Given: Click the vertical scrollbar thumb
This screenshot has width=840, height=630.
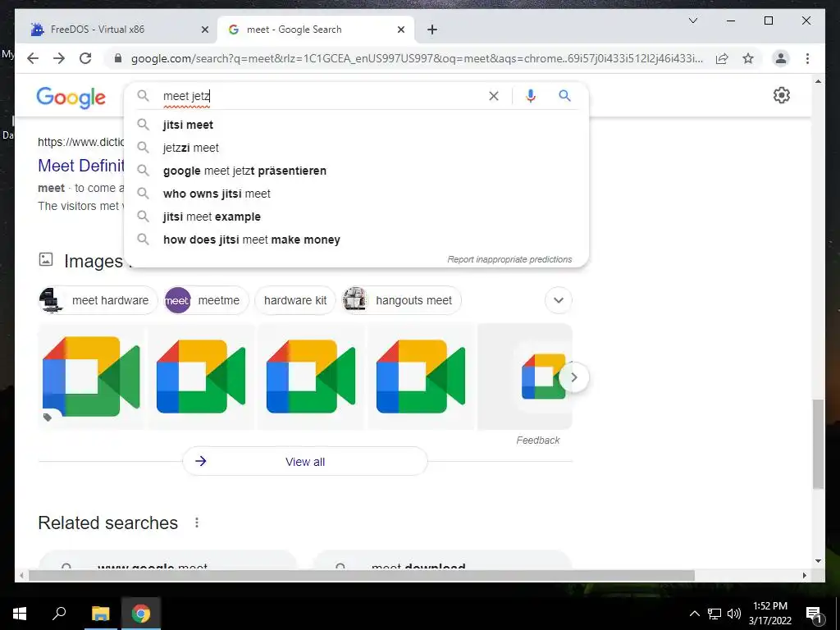Looking at the screenshot, I should [x=818, y=444].
